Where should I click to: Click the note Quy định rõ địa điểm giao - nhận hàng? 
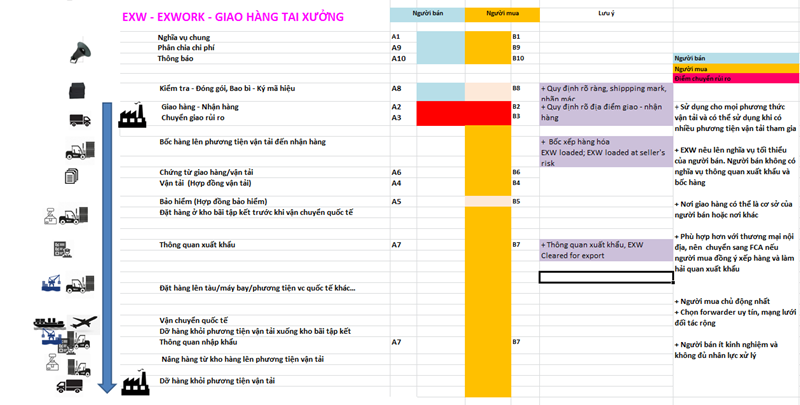(606, 113)
